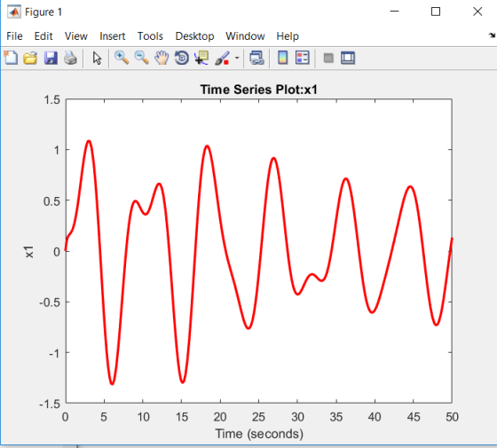The width and height of the screenshot is (497, 448).
Task: Select the Pan hand tool
Action: coord(162,58)
